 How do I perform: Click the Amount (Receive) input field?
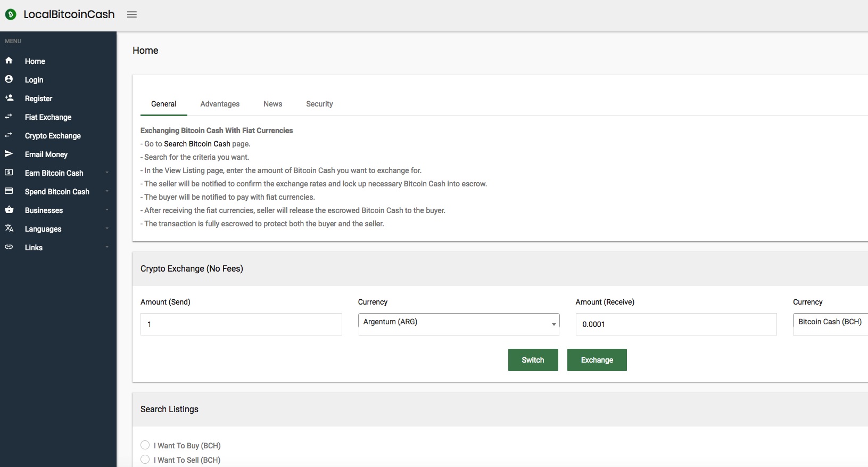pos(676,324)
